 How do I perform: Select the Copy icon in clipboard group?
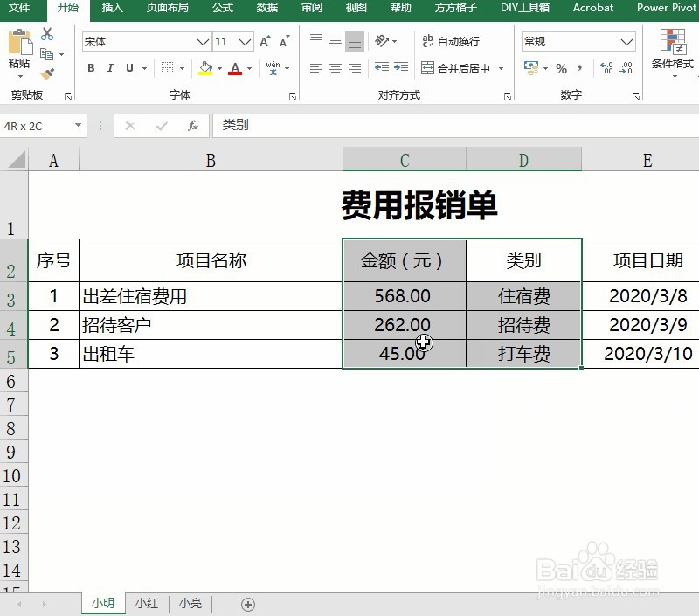[x=46, y=53]
